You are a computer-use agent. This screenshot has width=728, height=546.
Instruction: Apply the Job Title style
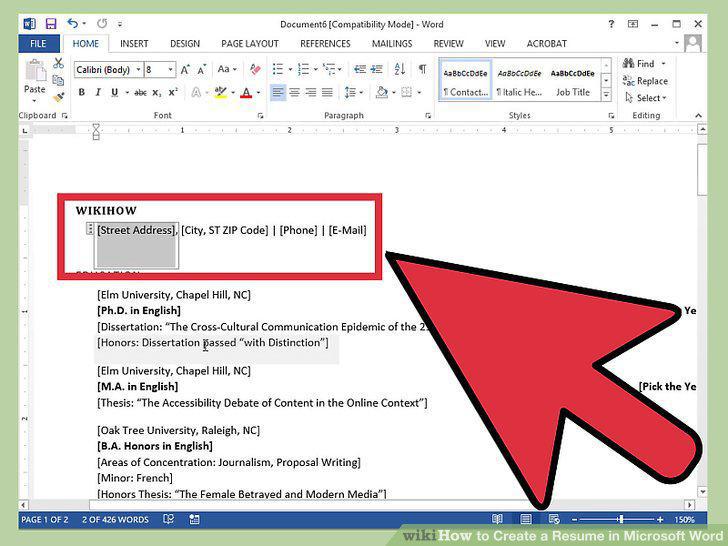(572, 80)
